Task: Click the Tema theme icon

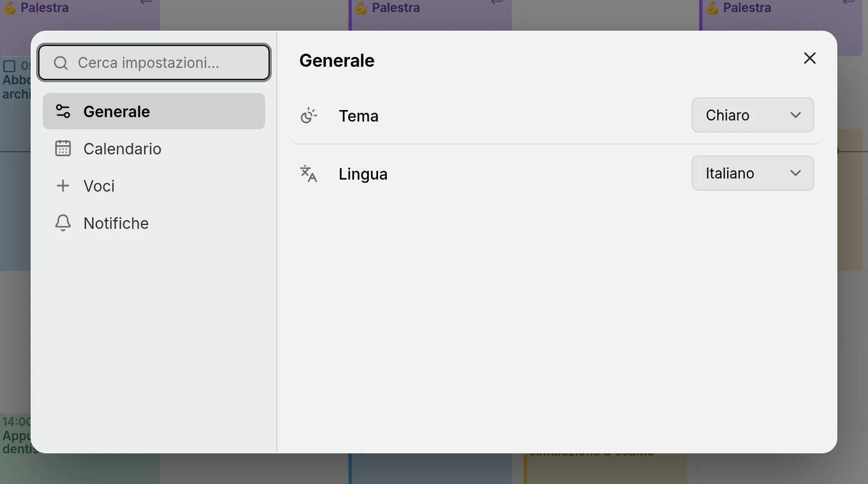Action: (309, 116)
